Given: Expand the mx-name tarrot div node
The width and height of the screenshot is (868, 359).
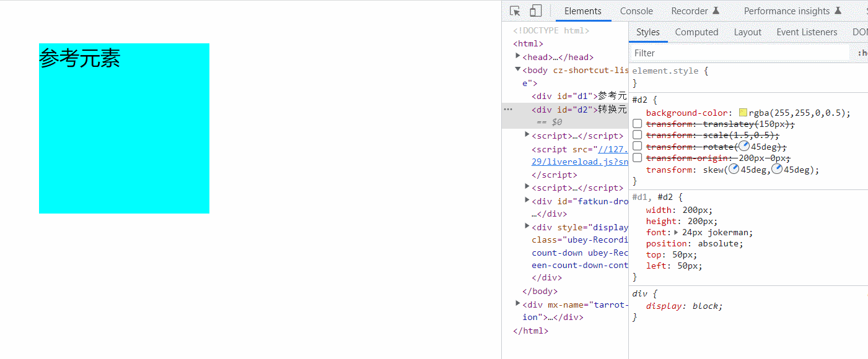Looking at the screenshot, I should tap(518, 303).
